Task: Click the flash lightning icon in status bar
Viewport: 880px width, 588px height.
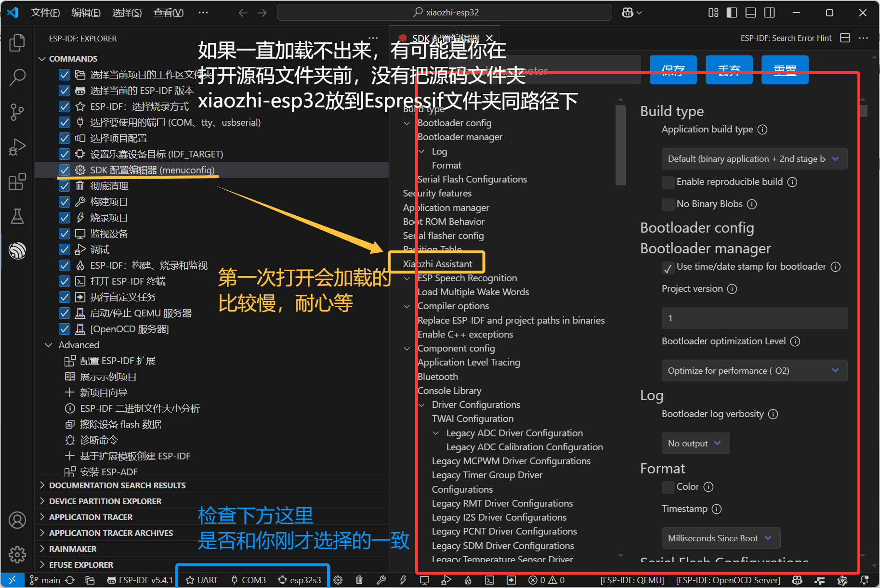Action: click(x=403, y=580)
